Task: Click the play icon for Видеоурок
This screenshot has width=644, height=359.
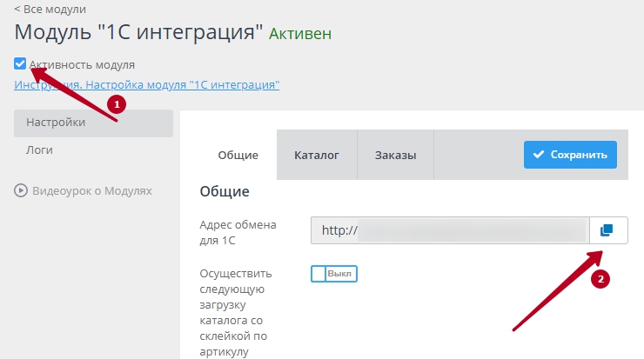Action: tap(21, 190)
